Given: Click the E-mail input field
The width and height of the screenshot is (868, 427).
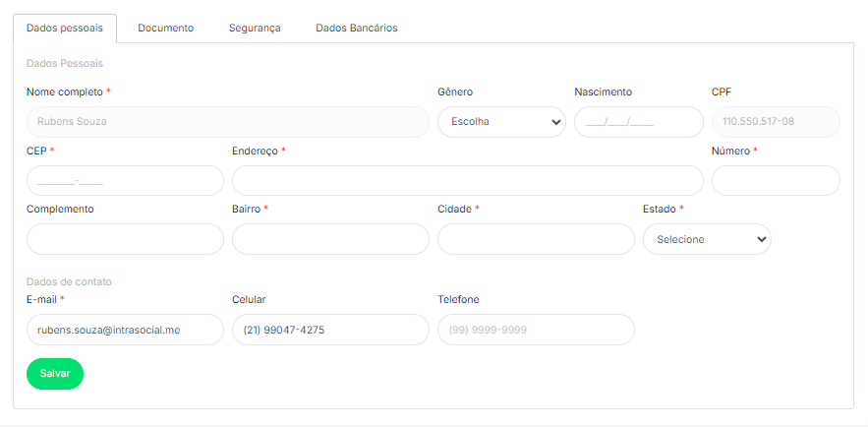Looking at the screenshot, I should 125,330.
